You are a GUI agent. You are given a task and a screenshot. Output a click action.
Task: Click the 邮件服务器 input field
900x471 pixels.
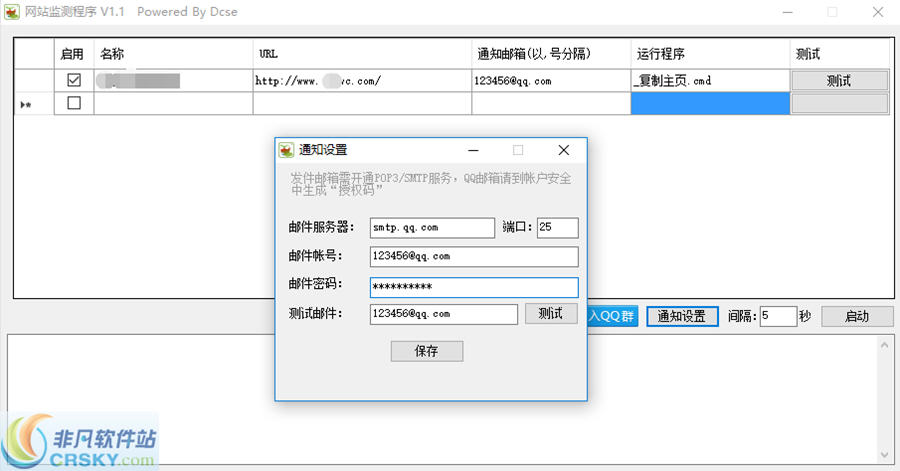coord(432,228)
